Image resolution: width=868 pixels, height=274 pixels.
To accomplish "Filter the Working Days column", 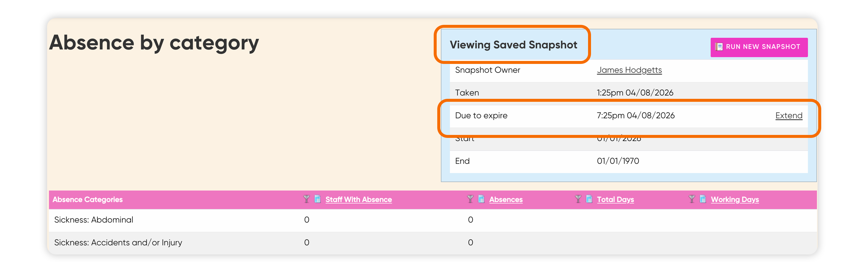I will pos(692,199).
